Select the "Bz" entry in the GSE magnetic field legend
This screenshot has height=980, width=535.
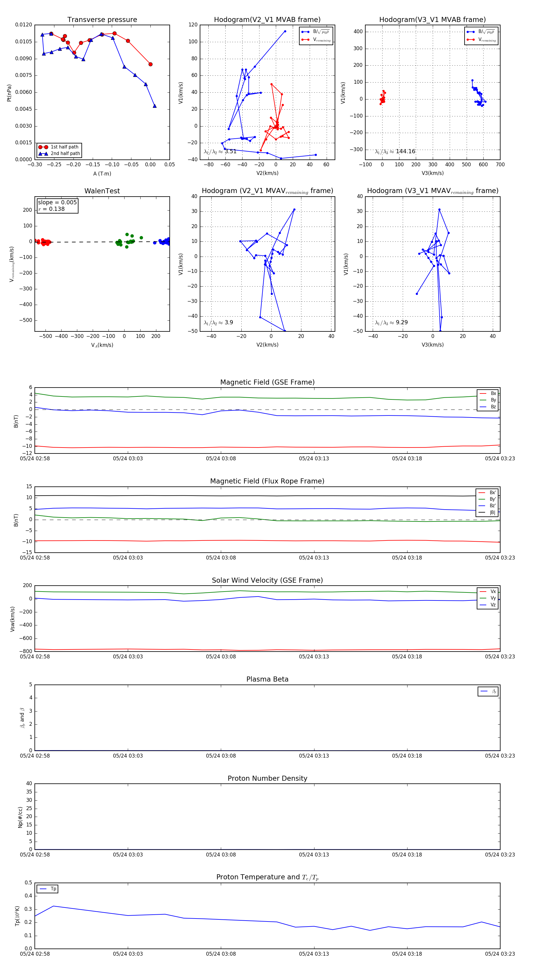point(488,407)
